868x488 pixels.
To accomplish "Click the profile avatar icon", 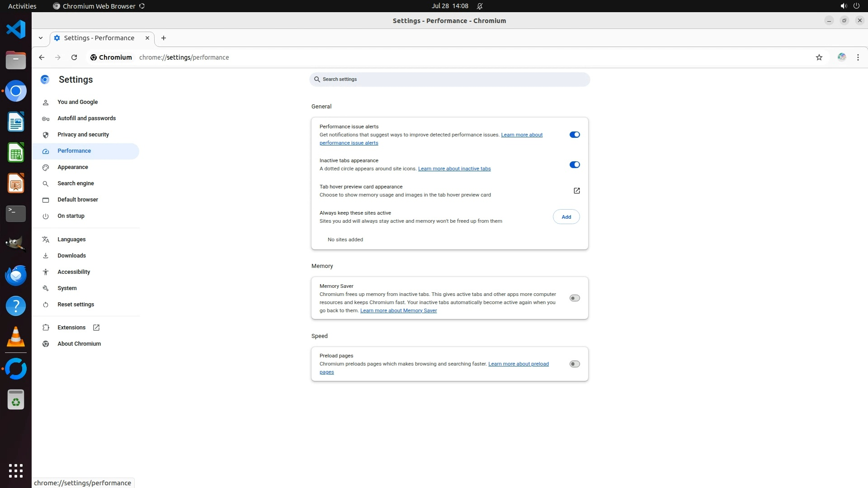I will pyautogui.click(x=841, y=57).
